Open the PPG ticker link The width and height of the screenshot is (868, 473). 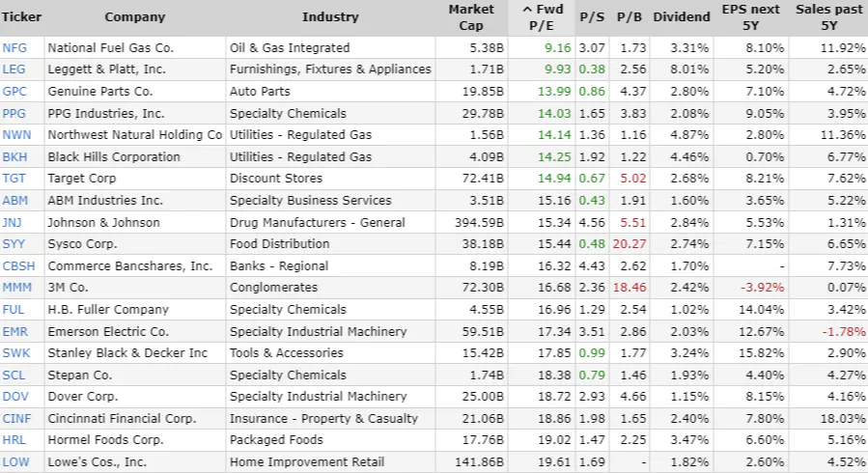14,114
